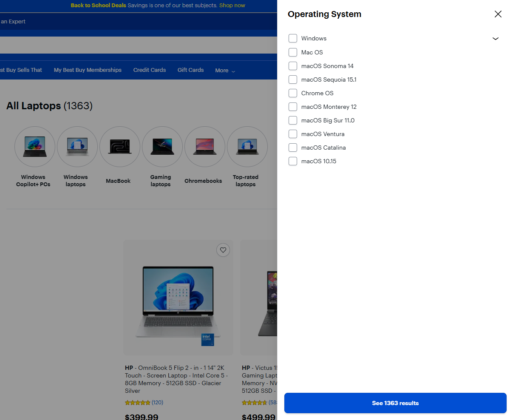The width and height of the screenshot is (513, 420).
Task: Open the More menu dropdown
Action: coord(225,71)
